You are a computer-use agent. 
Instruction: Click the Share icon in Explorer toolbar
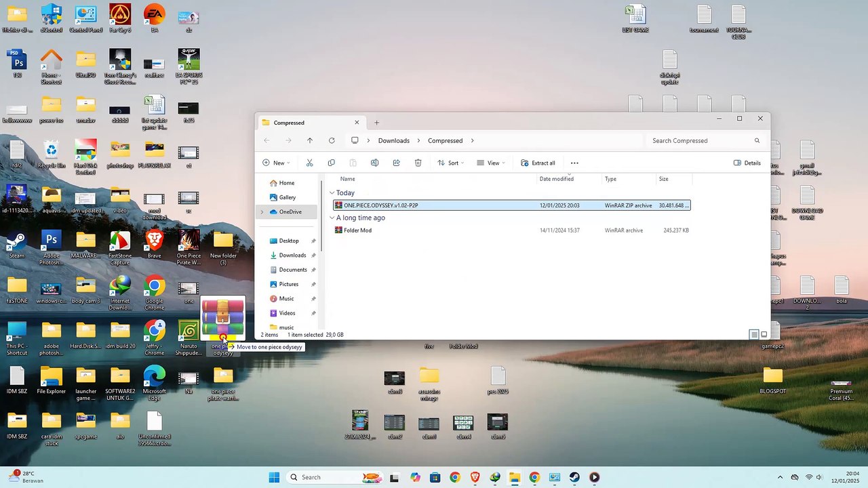click(x=396, y=163)
